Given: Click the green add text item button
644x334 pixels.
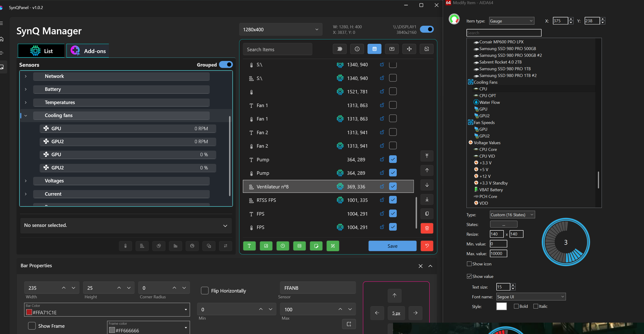Looking at the screenshot, I should (249, 246).
